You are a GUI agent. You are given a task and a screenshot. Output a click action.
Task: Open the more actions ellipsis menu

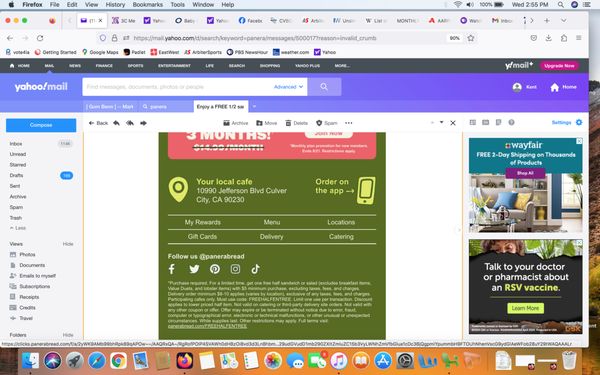[x=349, y=123]
